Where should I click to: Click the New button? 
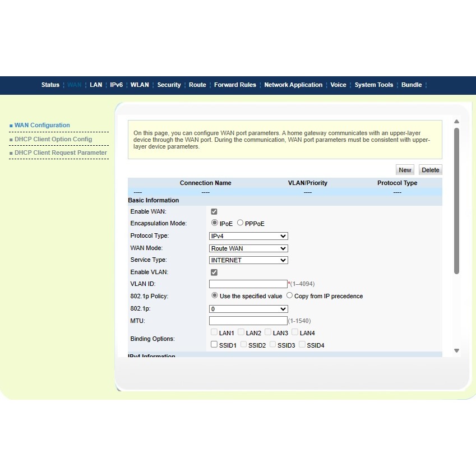405,170
